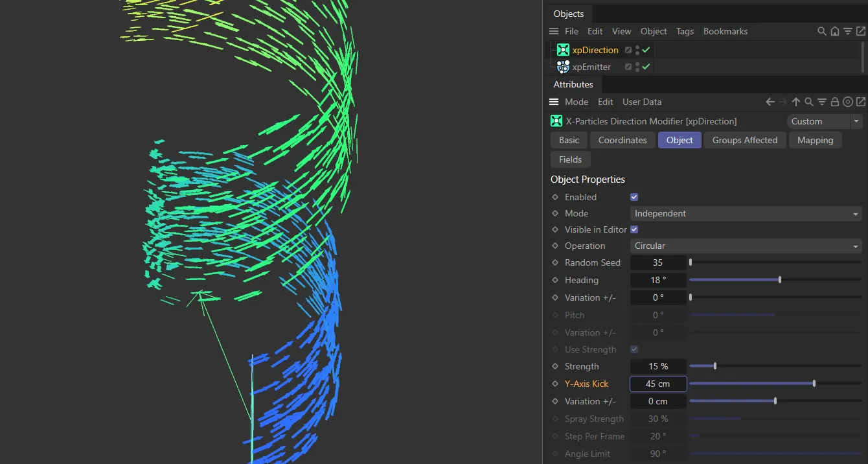This screenshot has width=868, height=464.
Task: Enable the xpEmitter checkmark toggle
Action: pos(645,66)
